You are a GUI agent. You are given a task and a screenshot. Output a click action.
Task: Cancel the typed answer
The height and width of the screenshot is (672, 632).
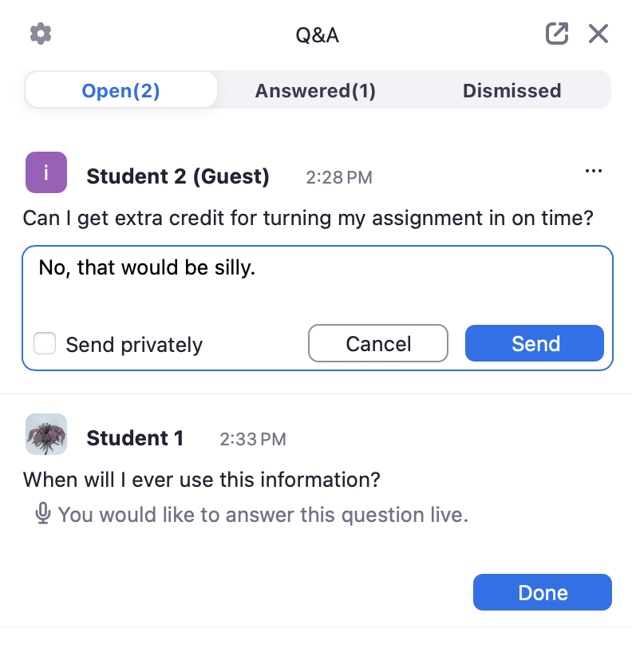(378, 344)
